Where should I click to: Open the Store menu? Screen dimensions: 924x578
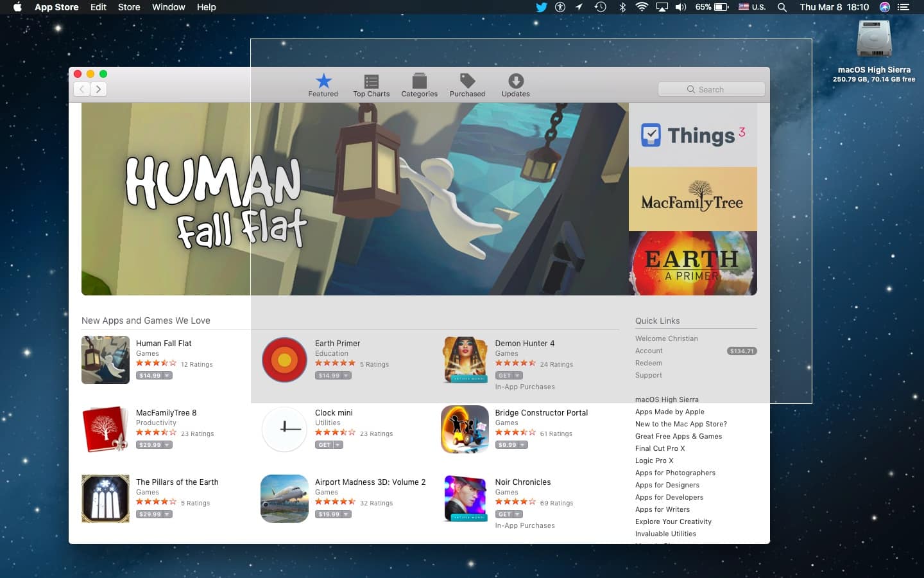pyautogui.click(x=129, y=7)
